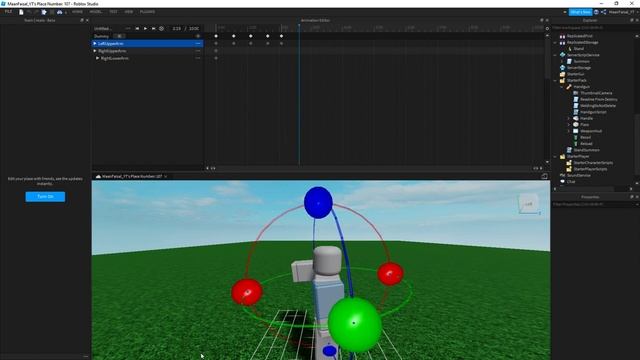640x360 pixels.
Task: Select StarterGui in Explorer
Action: [575, 74]
